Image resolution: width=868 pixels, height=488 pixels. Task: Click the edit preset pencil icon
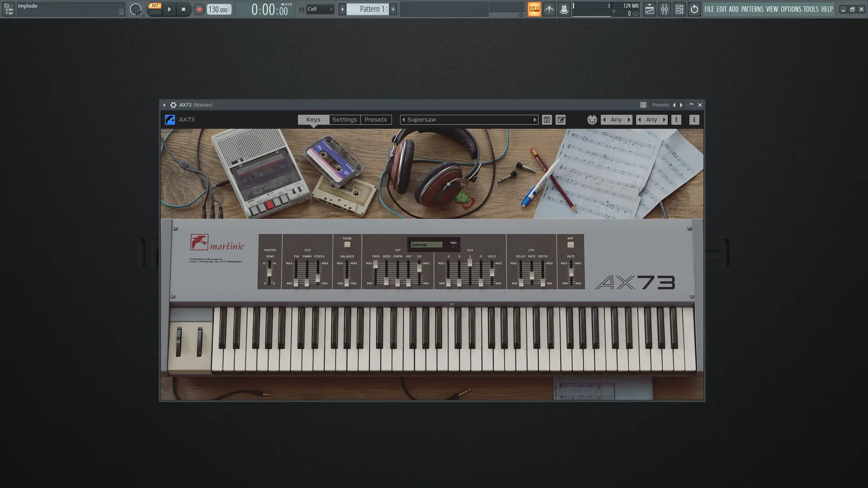pos(561,120)
